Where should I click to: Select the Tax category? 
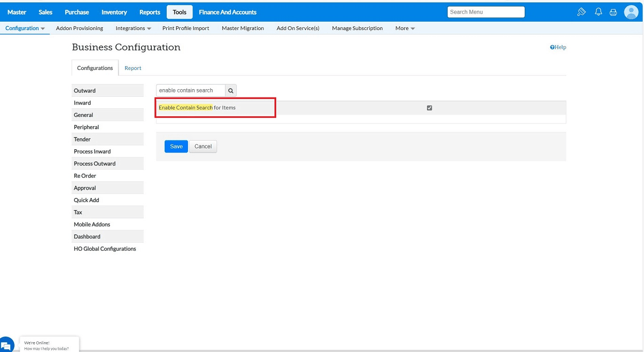pos(108,213)
